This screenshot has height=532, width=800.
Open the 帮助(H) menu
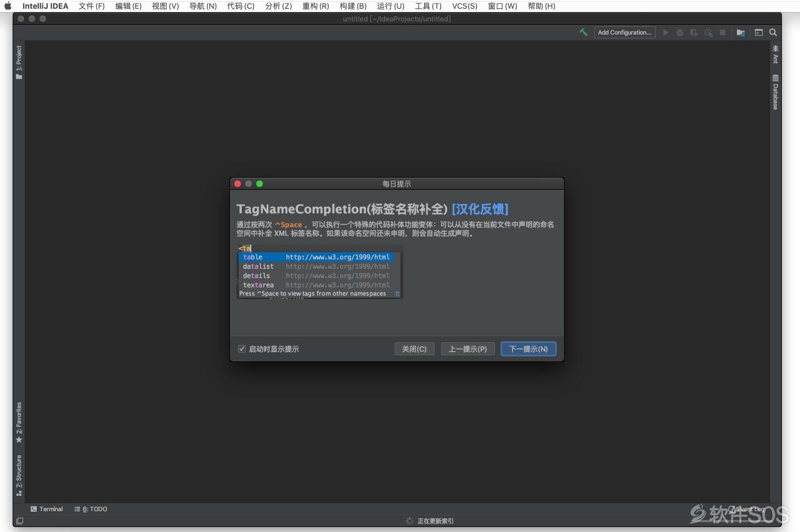click(x=542, y=6)
